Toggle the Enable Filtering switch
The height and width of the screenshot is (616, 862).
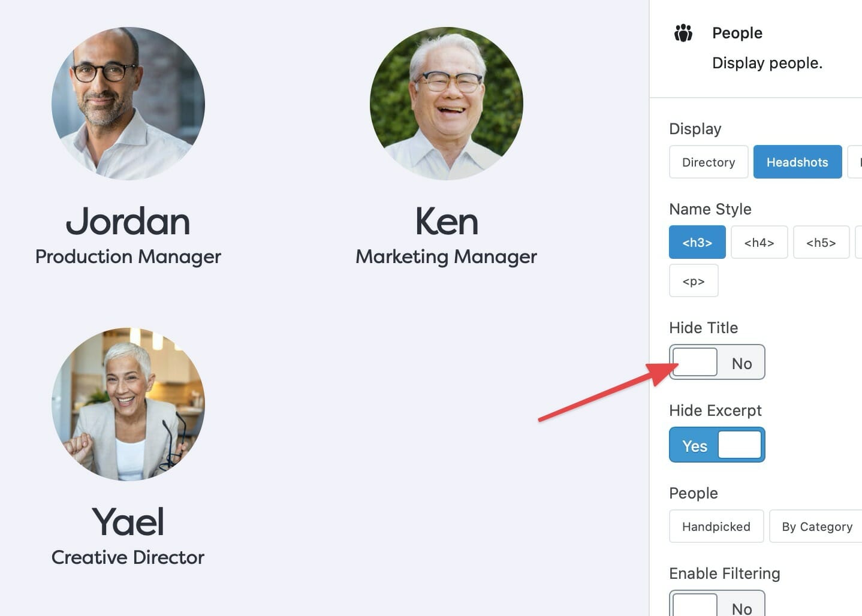tap(717, 603)
